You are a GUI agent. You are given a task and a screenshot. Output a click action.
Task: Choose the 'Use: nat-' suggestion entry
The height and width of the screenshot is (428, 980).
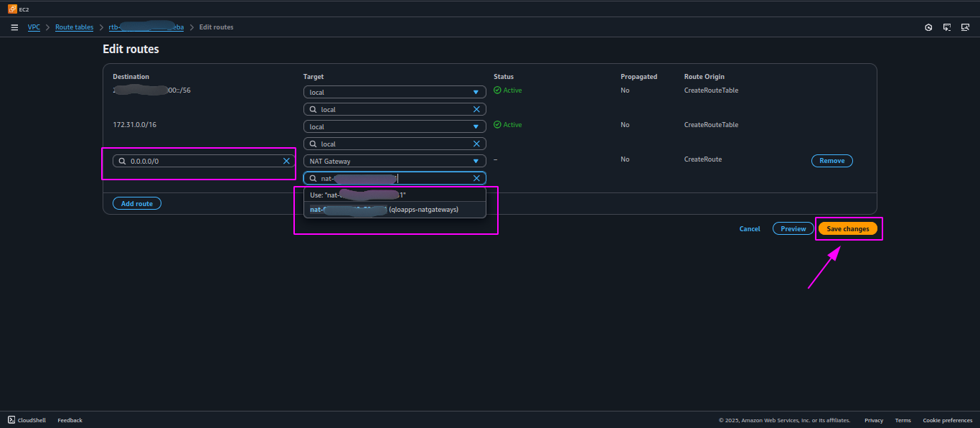coord(395,195)
